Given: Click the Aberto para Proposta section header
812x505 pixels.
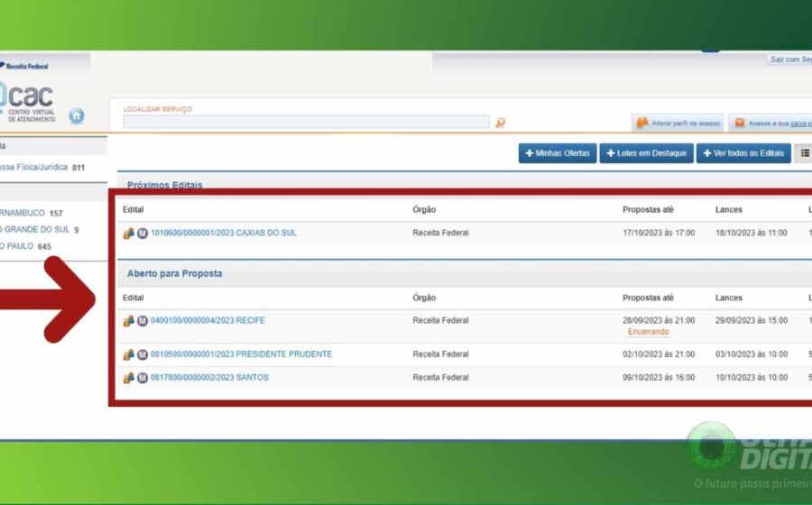Looking at the screenshot, I should tap(174, 273).
